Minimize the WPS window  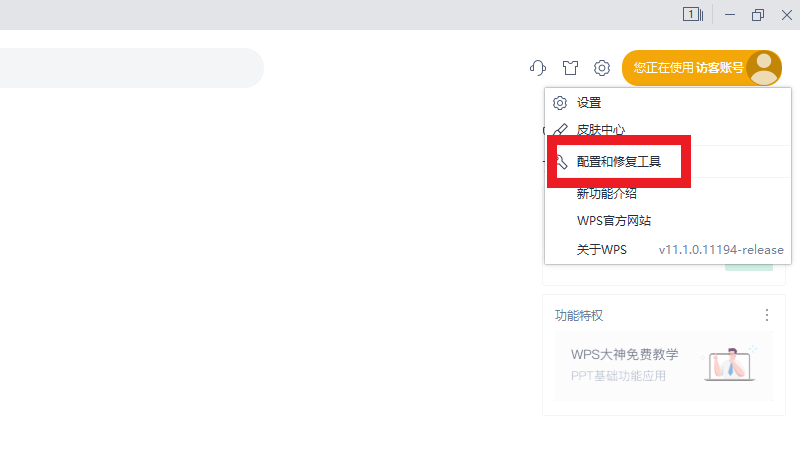tap(730, 14)
